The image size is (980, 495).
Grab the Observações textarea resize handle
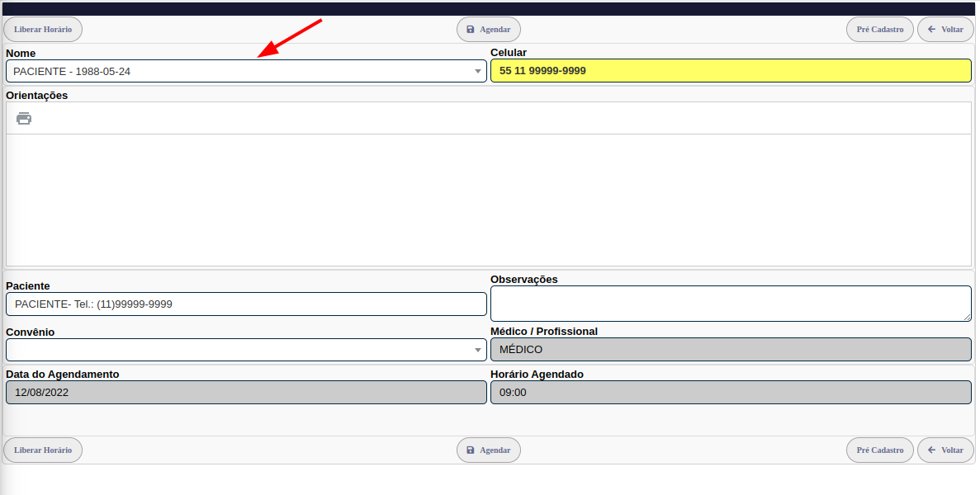(x=967, y=317)
